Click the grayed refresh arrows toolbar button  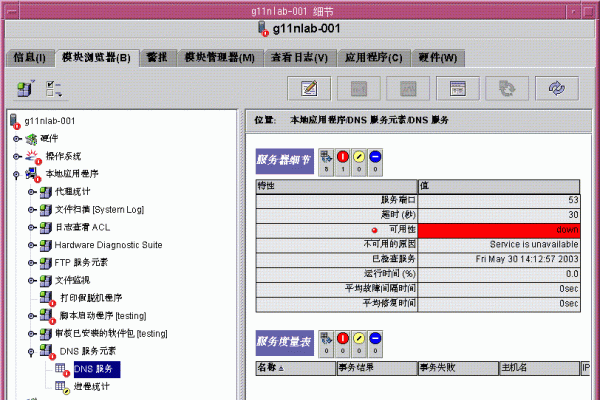click(507, 88)
